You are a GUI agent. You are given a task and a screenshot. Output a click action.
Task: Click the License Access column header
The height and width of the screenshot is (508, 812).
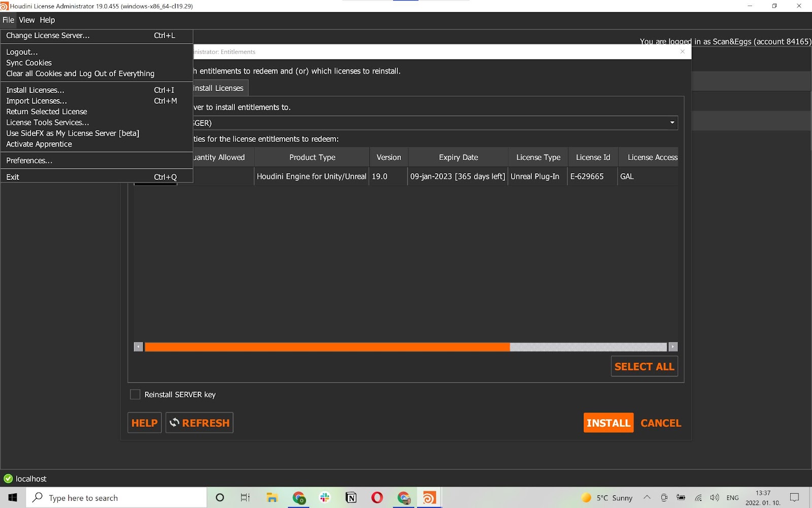point(649,157)
